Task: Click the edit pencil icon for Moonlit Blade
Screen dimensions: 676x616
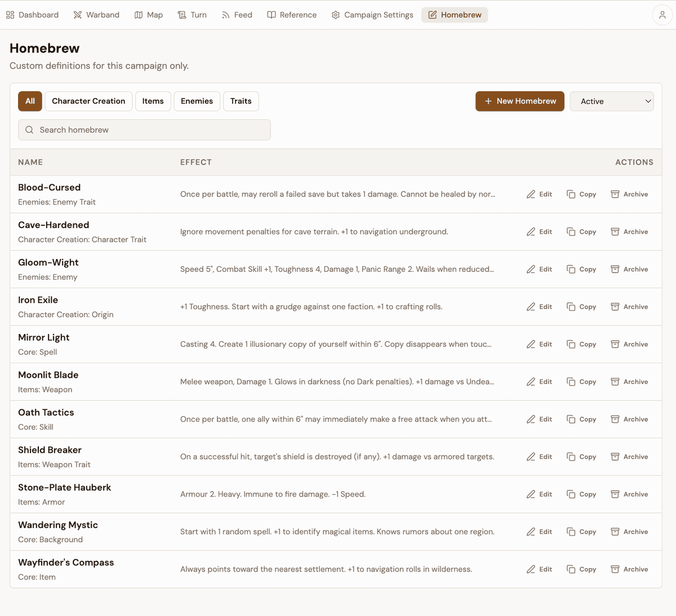Action: point(531,382)
